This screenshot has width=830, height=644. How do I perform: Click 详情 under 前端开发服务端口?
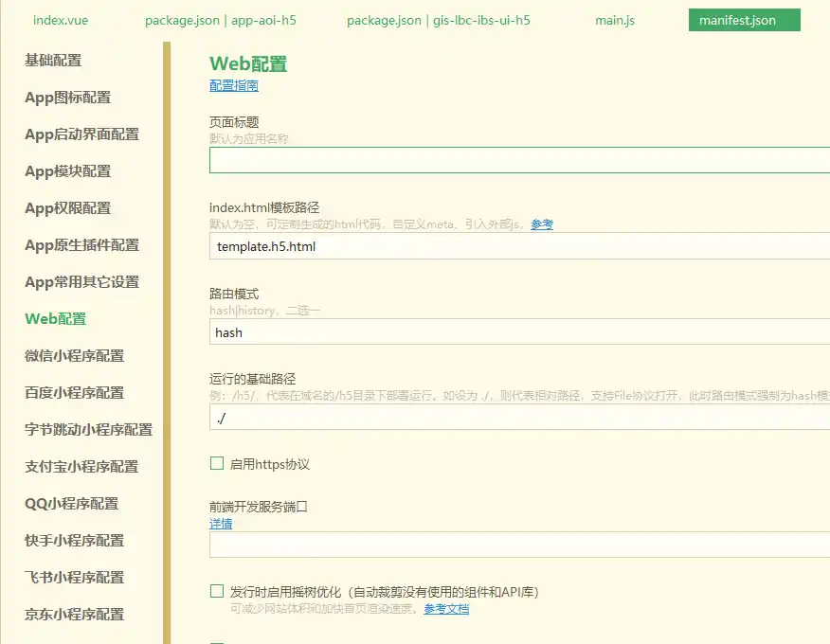coord(219,523)
